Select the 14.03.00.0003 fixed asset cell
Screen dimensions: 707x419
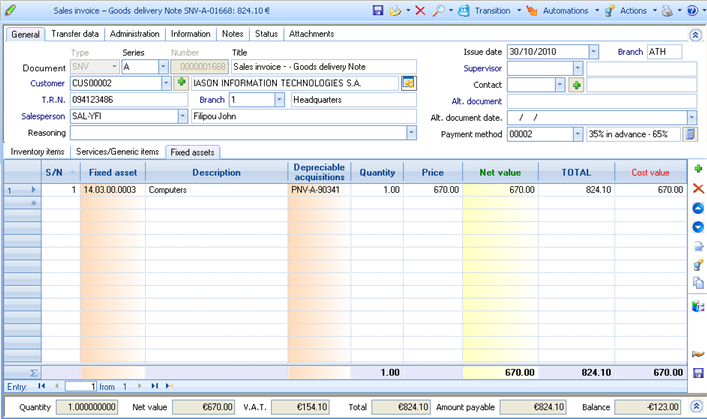coord(113,190)
